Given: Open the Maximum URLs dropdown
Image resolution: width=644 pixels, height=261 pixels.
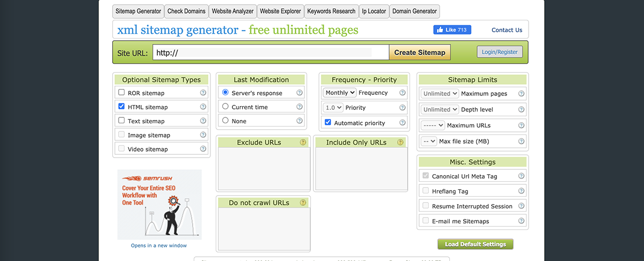Looking at the screenshot, I should pyautogui.click(x=433, y=125).
